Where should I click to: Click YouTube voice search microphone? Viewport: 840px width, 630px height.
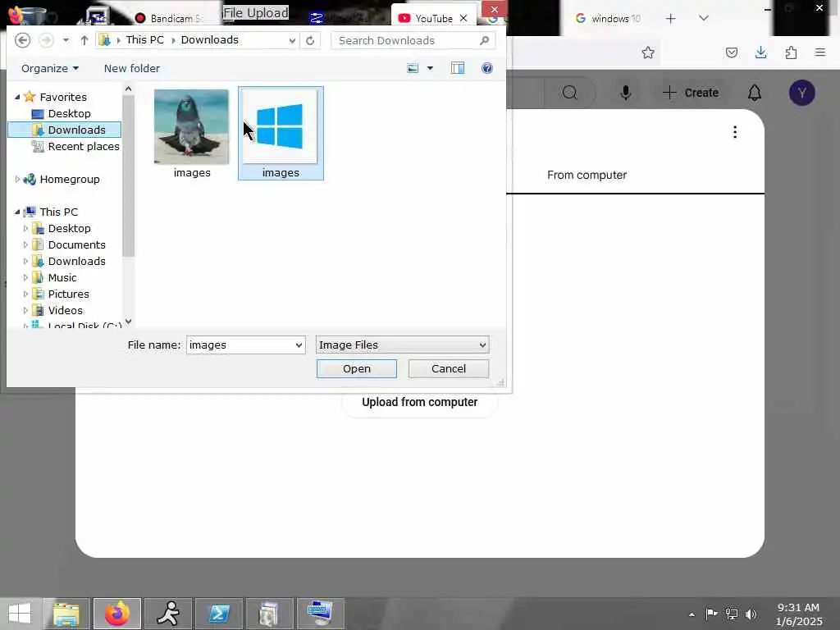click(x=625, y=93)
